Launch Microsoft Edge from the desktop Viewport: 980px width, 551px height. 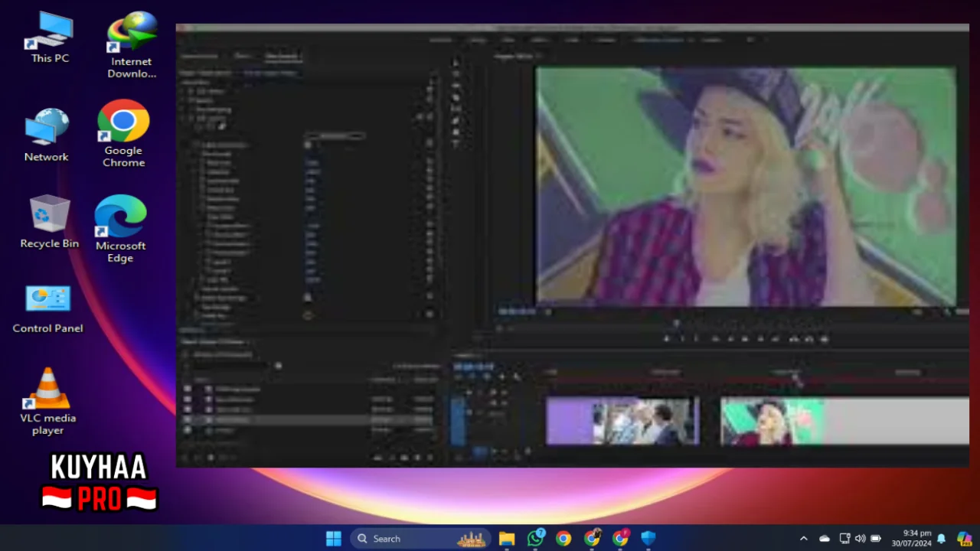pyautogui.click(x=120, y=228)
